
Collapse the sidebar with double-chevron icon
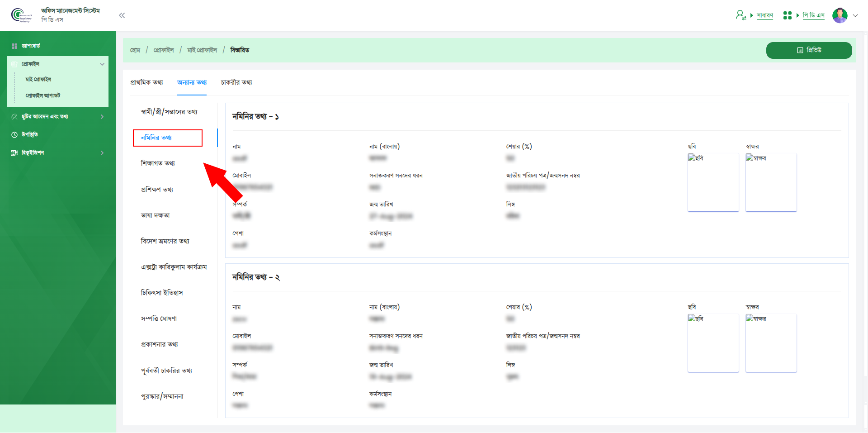coord(122,15)
